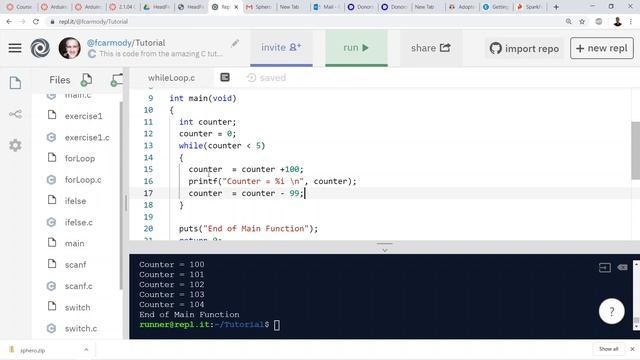Click the Repl.it swirl logo
Viewport: 640px width, 360px height.
[40, 48]
